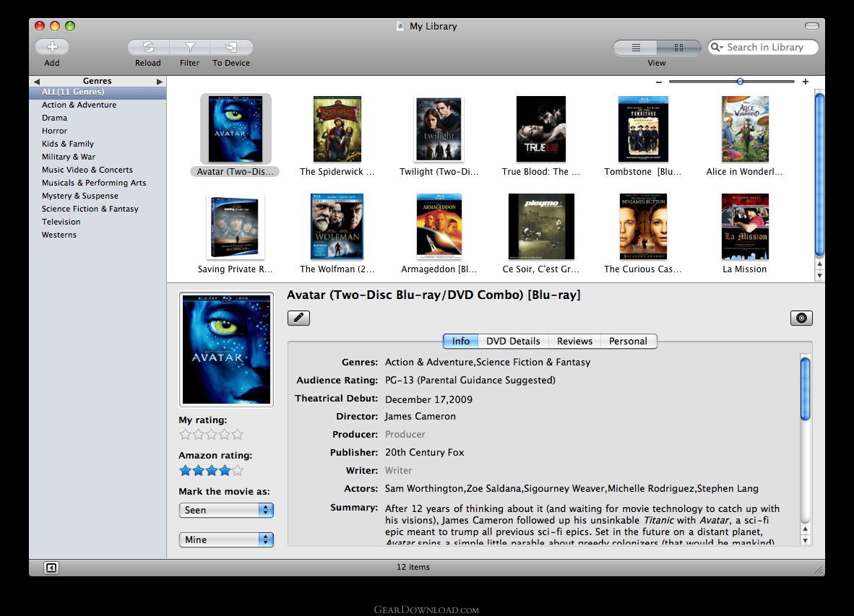Select Armageddon cover

[x=439, y=226]
